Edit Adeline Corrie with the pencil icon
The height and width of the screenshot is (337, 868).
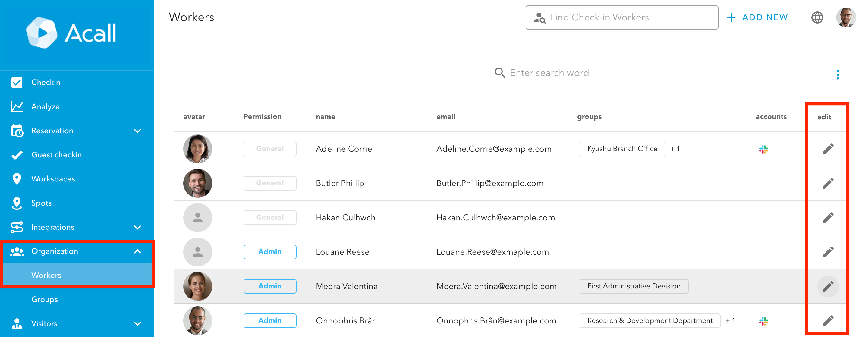pos(828,149)
